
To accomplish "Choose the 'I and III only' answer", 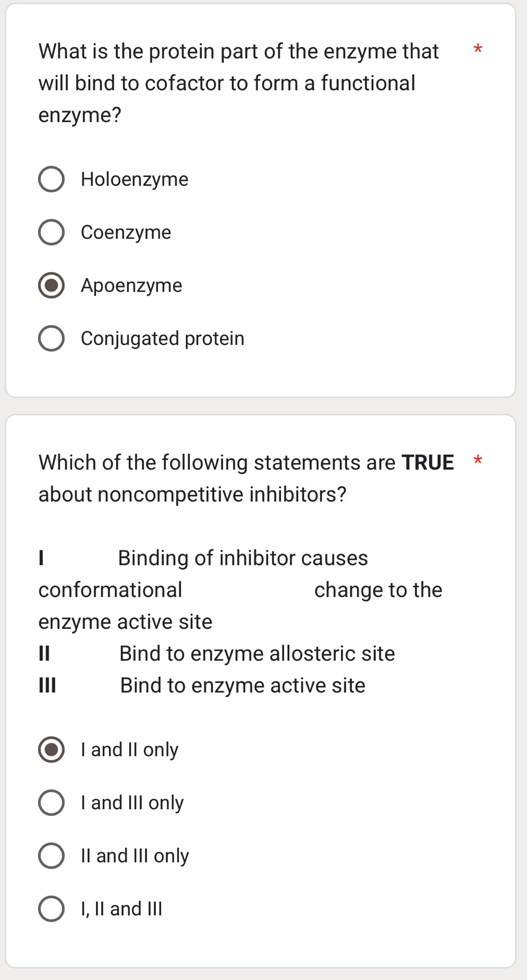I will 51,802.
